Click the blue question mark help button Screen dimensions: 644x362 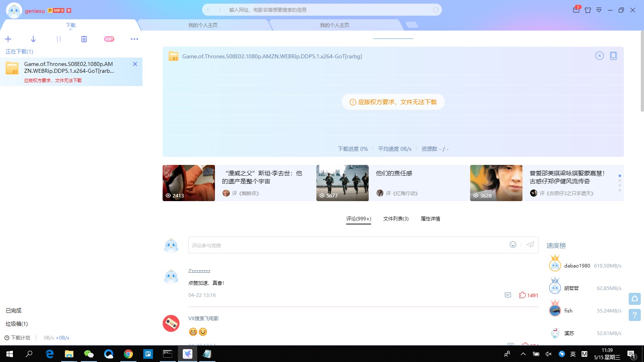(x=635, y=315)
